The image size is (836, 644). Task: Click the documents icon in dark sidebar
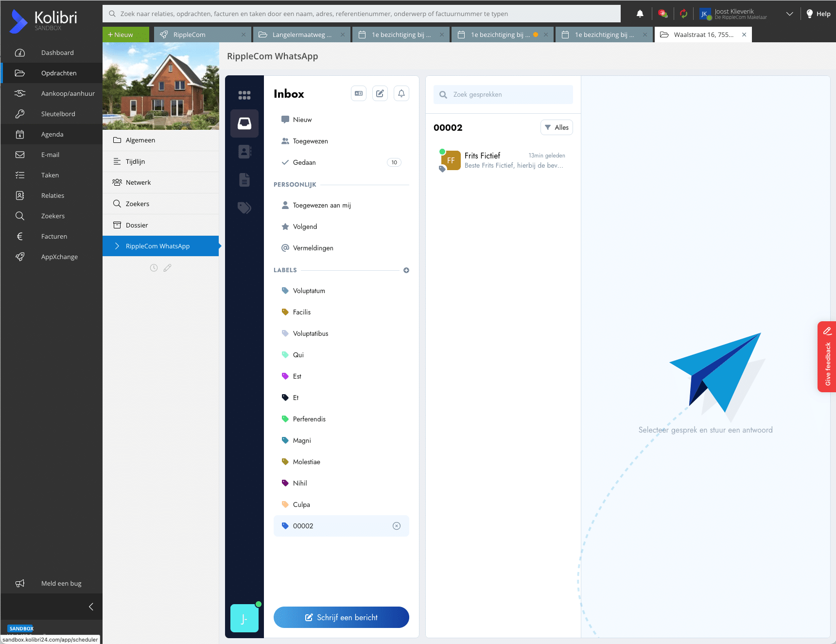(x=244, y=180)
